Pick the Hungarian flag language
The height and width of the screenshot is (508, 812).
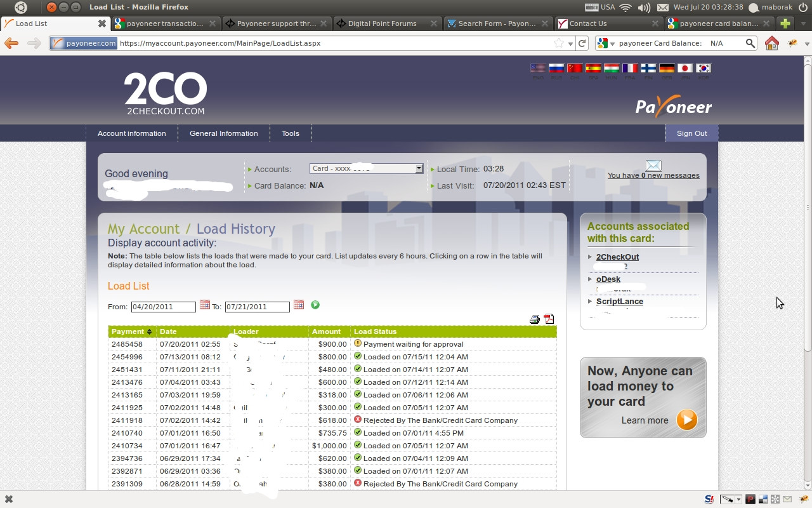(x=612, y=69)
